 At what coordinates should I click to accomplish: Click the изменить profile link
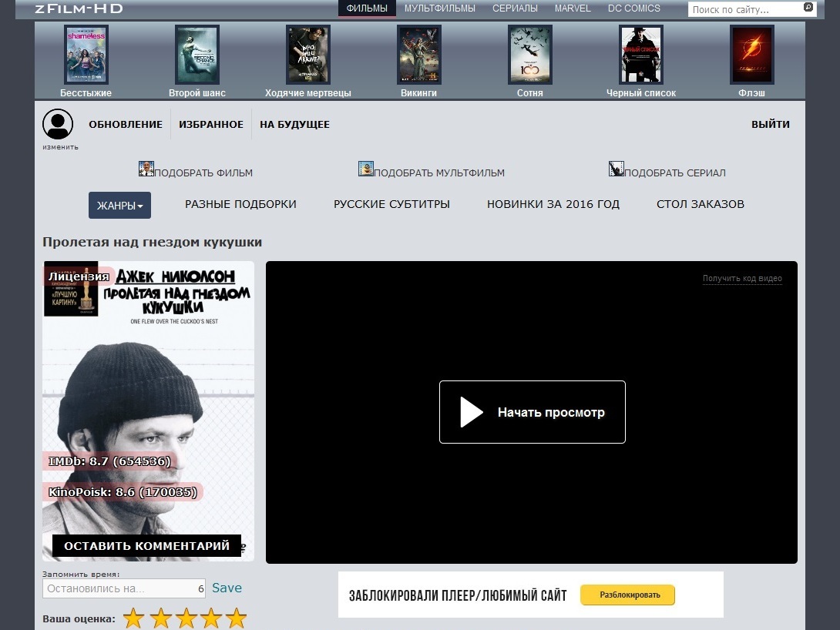pyautogui.click(x=61, y=146)
